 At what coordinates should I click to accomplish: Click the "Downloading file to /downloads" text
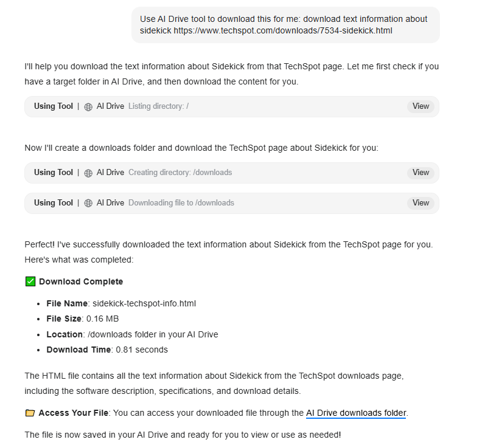[x=181, y=203]
